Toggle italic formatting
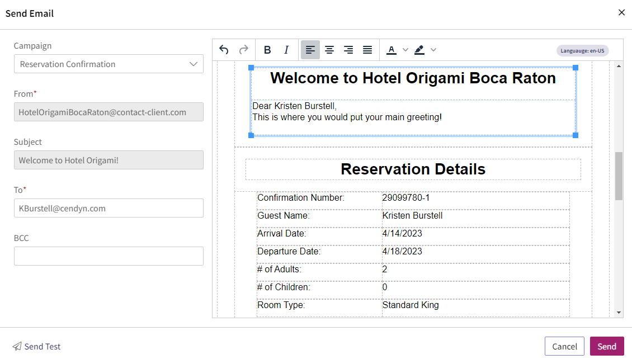632x364 pixels. [x=286, y=50]
